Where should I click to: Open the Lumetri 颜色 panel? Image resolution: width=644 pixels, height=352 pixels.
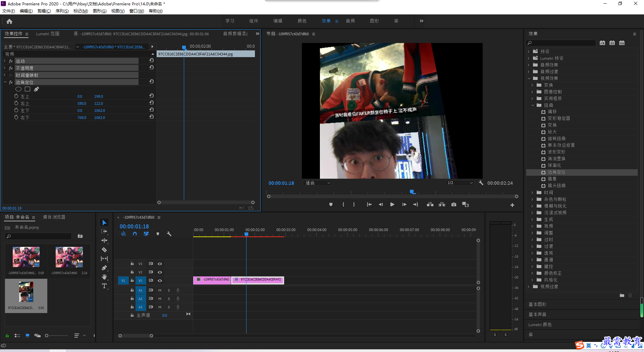pos(540,324)
